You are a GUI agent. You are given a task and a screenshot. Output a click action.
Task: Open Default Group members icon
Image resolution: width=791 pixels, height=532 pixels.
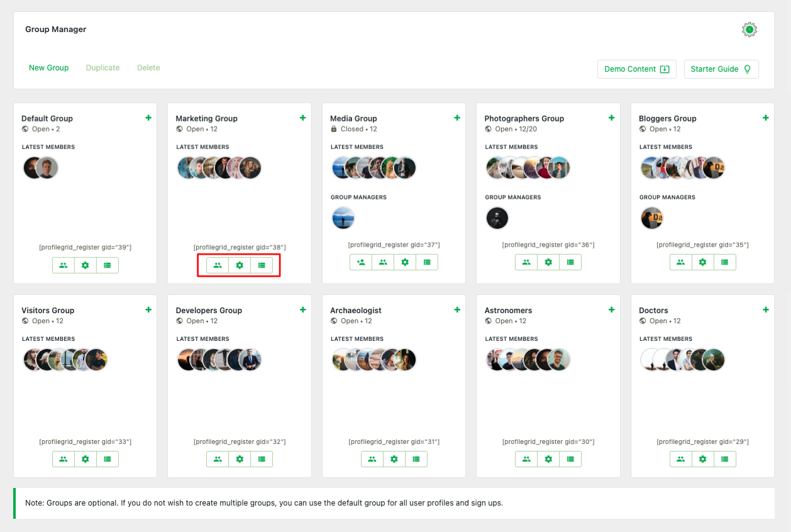(x=64, y=265)
